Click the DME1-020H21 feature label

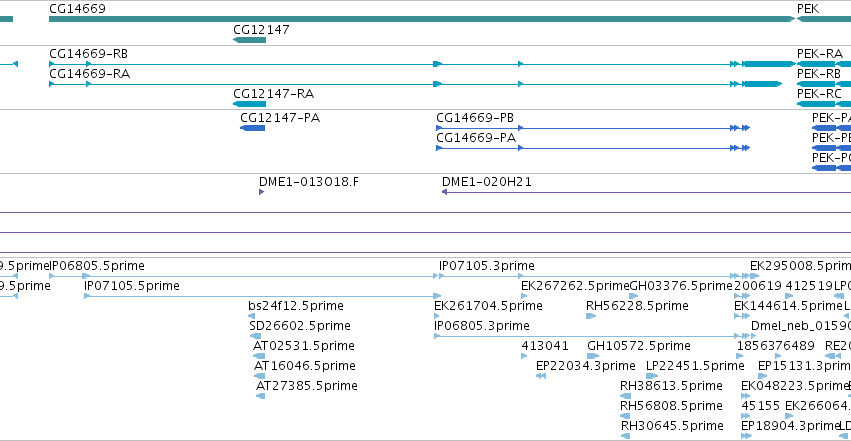point(487,182)
